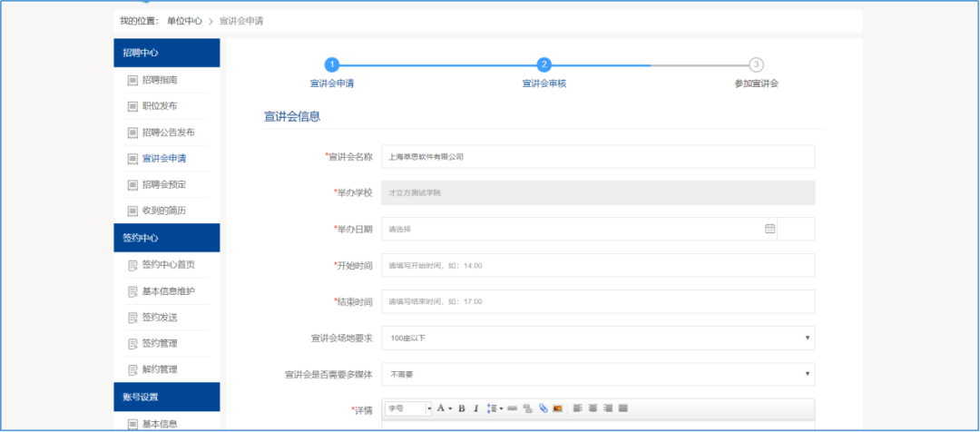Open 签约发送 in the sidebar

pyautogui.click(x=160, y=318)
